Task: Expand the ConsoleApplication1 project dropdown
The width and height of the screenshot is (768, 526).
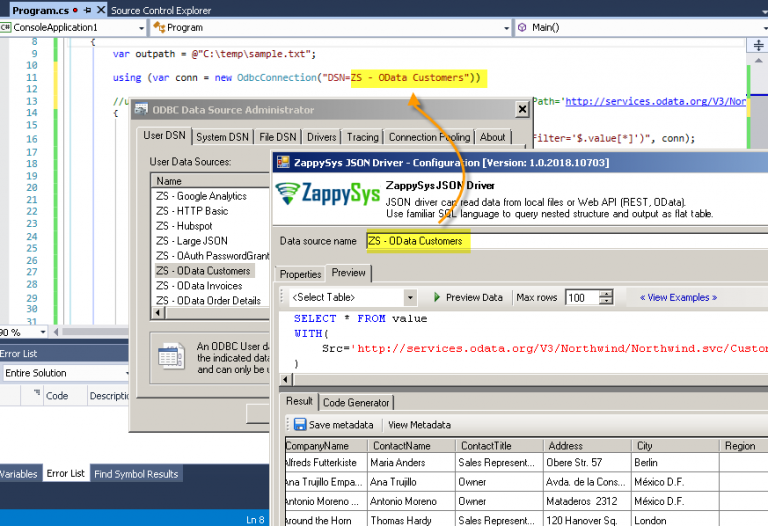Action: tap(141, 28)
